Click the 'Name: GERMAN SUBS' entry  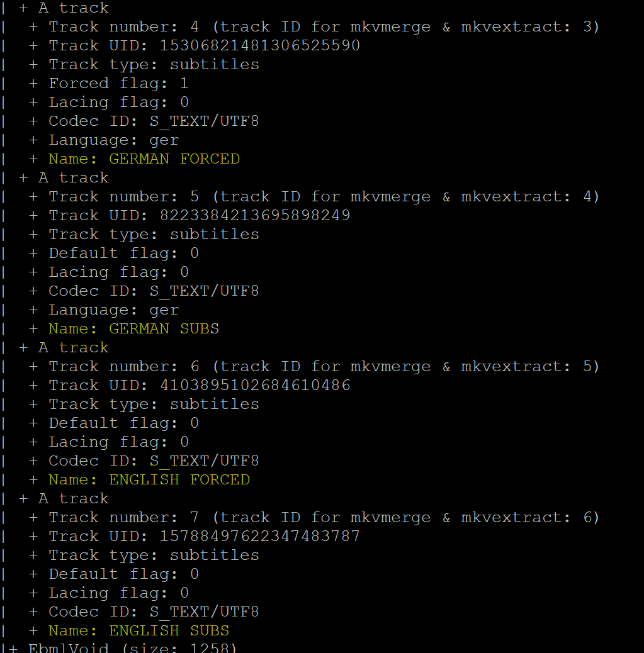point(133,328)
